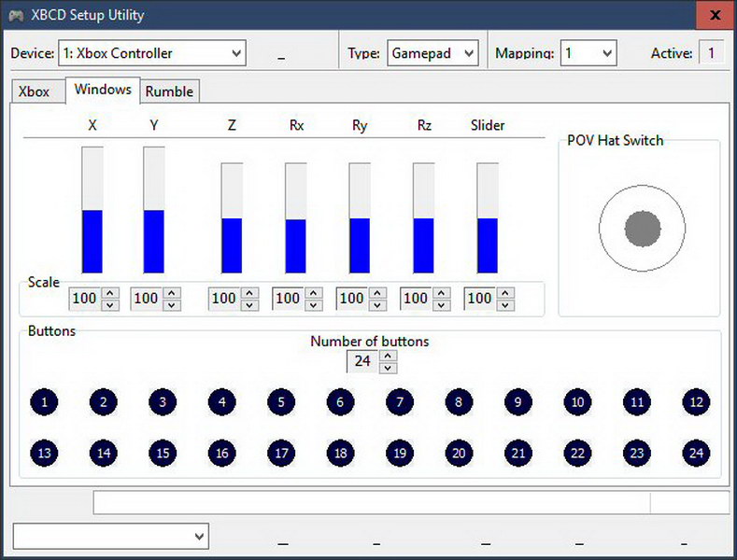Screen dimensions: 737x560
Task: Click button indicator 21
Action: coord(518,453)
